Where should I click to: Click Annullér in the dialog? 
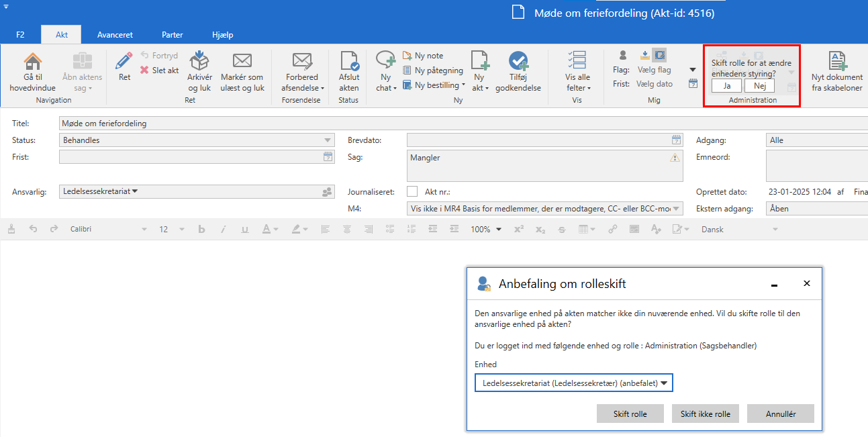coord(781,414)
